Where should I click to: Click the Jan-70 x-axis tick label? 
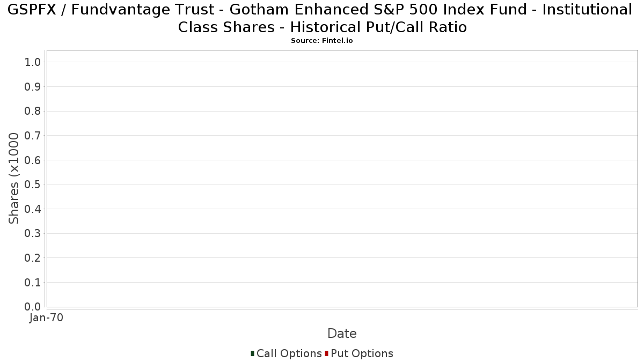pos(47,317)
